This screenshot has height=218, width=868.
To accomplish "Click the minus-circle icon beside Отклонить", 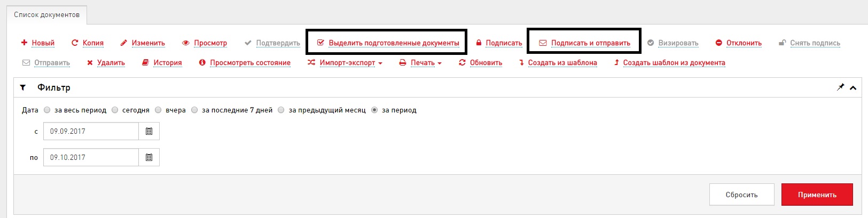I will pyautogui.click(x=719, y=43).
